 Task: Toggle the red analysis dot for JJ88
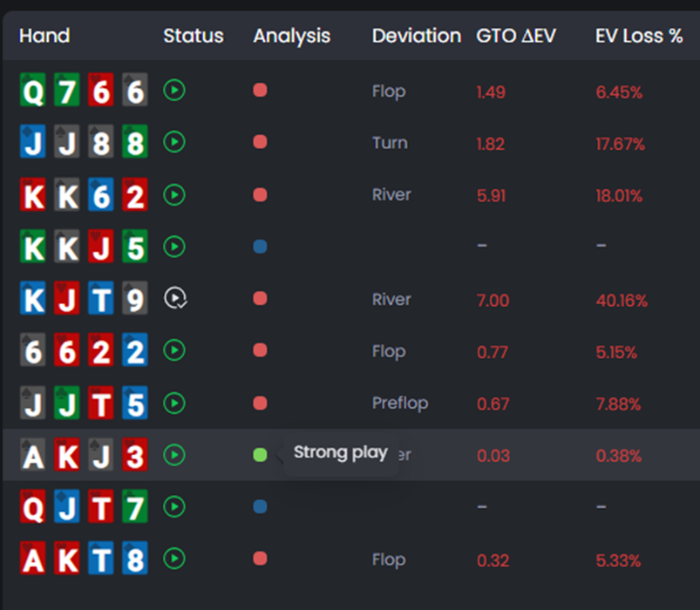click(259, 143)
